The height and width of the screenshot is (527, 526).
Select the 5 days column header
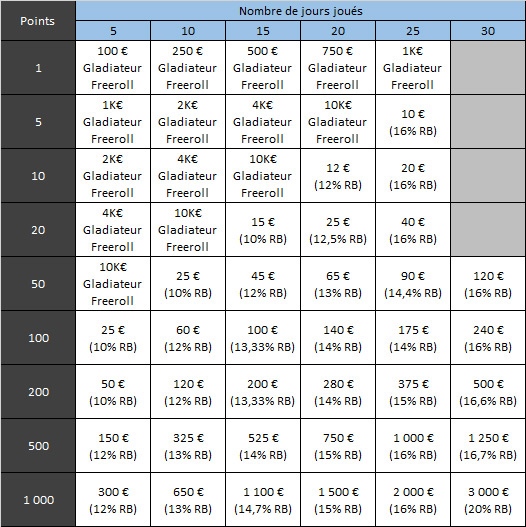(113, 31)
